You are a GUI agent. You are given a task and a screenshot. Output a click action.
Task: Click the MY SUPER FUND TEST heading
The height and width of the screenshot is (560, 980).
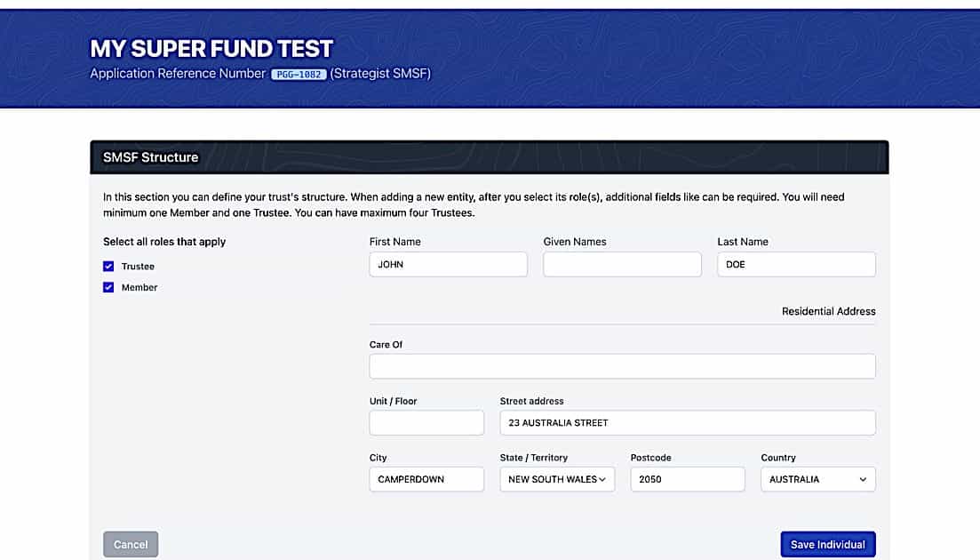[210, 49]
